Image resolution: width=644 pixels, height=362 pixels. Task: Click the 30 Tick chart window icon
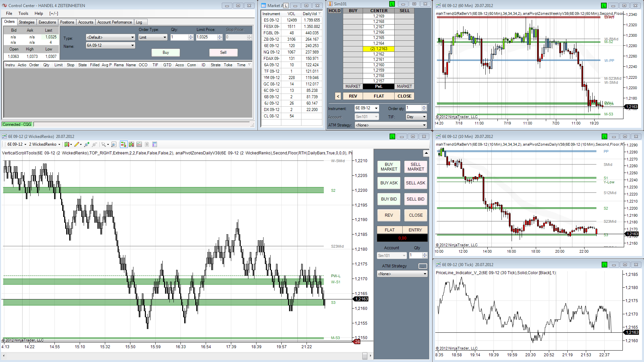click(x=438, y=264)
